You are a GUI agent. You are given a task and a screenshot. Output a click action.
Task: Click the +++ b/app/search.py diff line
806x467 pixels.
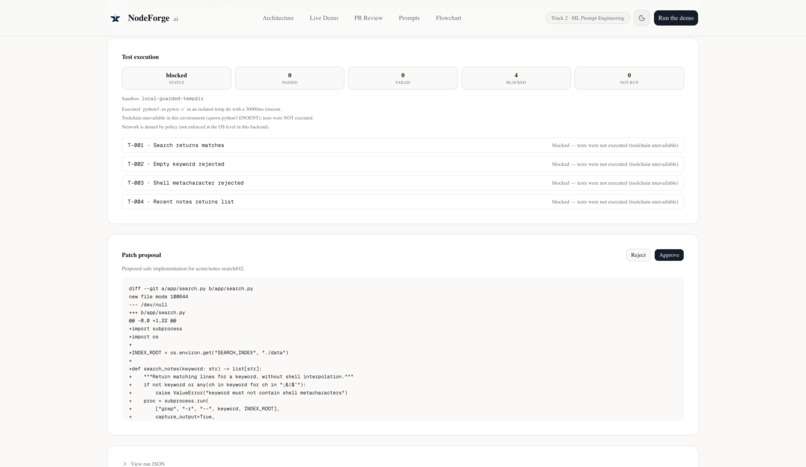coord(157,313)
